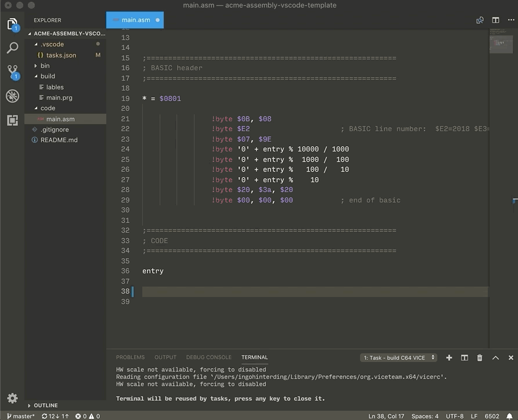Click errors and warnings count in status bar
The width and height of the screenshot is (518, 420).
pyautogui.click(x=88, y=417)
